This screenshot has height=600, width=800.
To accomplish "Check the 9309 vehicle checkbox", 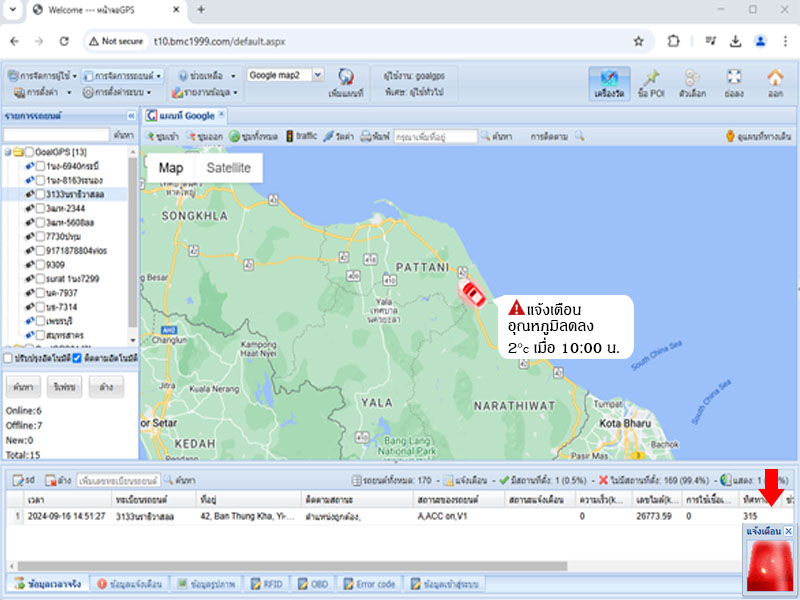I will (40, 265).
